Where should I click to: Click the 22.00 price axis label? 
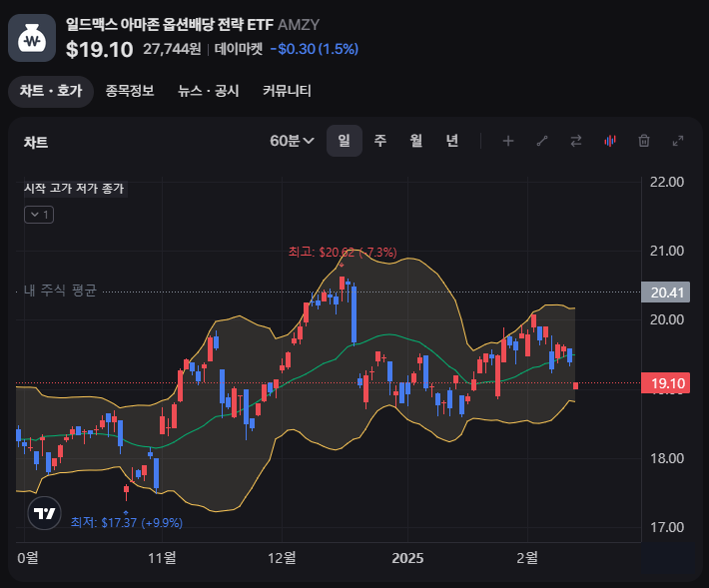tap(667, 182)
